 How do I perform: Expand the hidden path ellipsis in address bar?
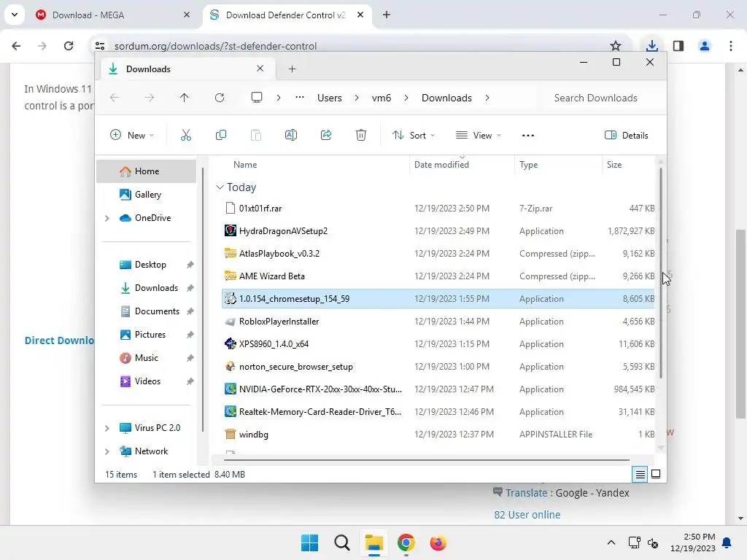300,98
